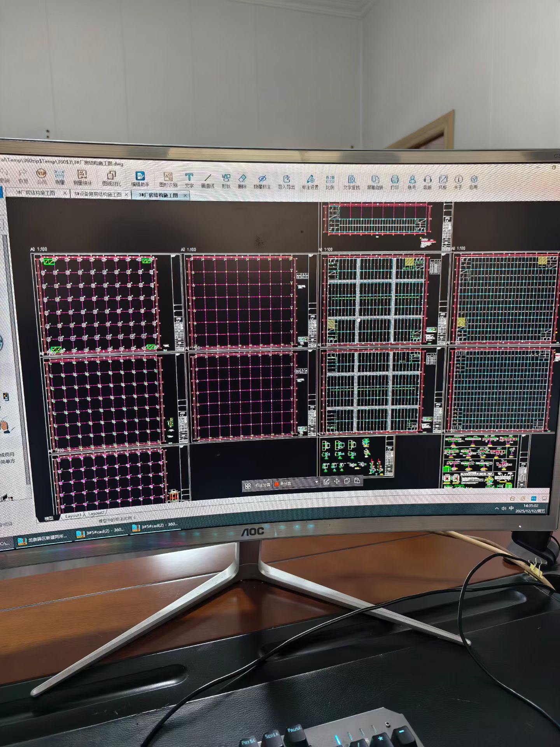Open the 打印 print tool
Screen dimensions: 560x747
coord(395,182)
